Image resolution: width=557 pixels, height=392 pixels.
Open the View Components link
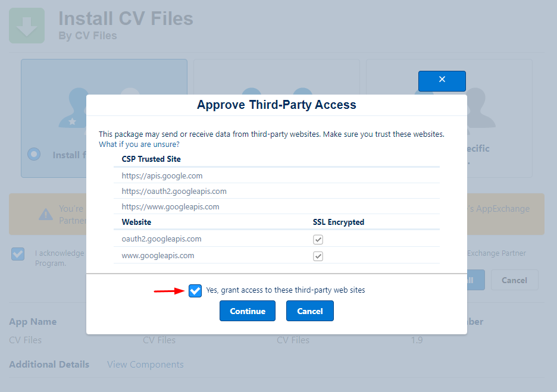pos(145,364)
